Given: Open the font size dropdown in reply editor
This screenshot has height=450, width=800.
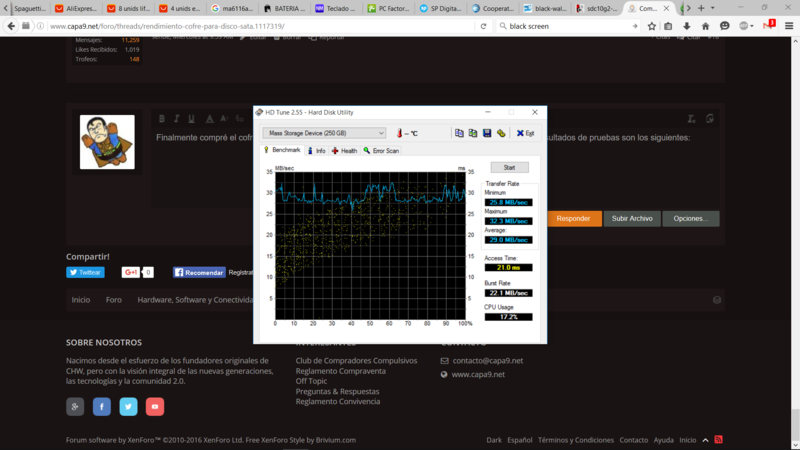Looking at the screenshot, I should [224, 118].
